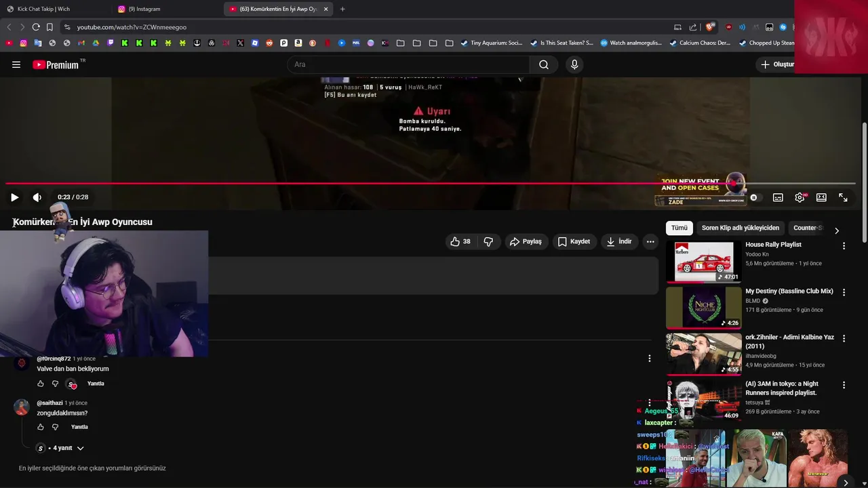
Task: Open uBlock Origin extension icon
Action: pyautogui.click(x=729, y=27)
